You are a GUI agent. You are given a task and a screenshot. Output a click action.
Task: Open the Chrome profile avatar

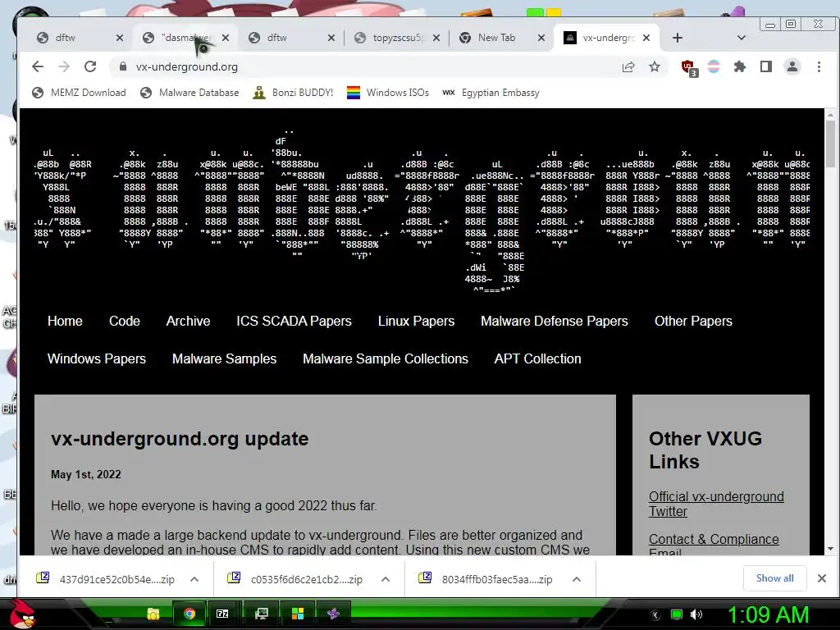[792, 66]
